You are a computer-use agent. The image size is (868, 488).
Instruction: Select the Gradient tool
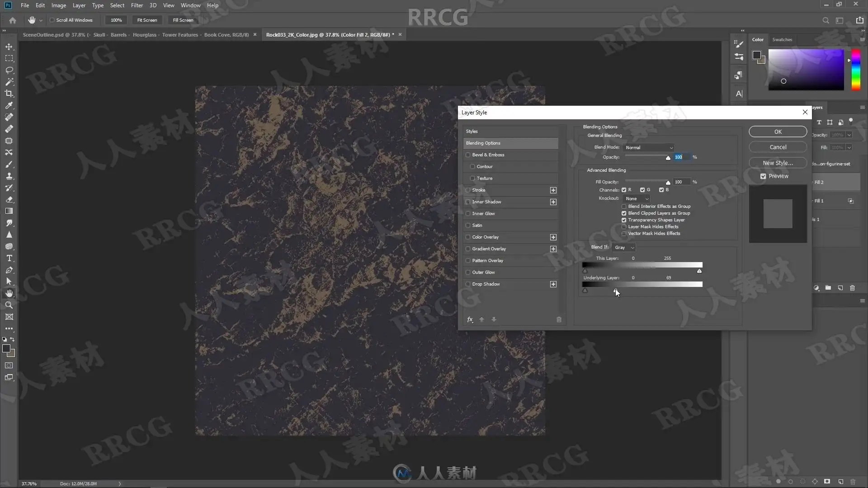tap(9, 211)
